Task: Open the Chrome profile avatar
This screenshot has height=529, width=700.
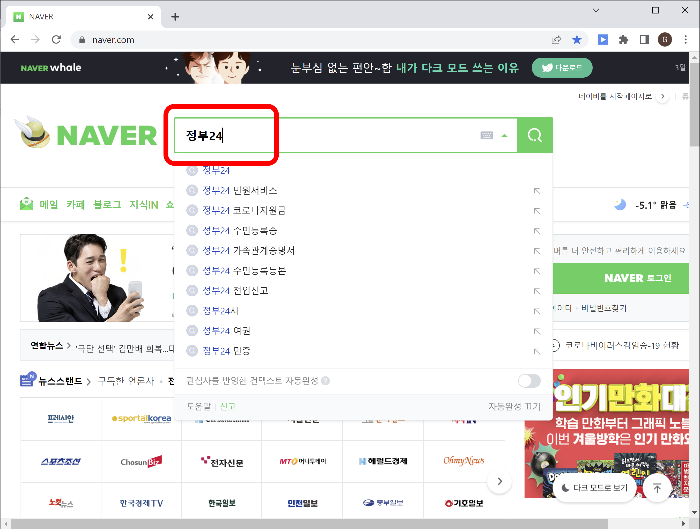Action: tap(665, 40)
